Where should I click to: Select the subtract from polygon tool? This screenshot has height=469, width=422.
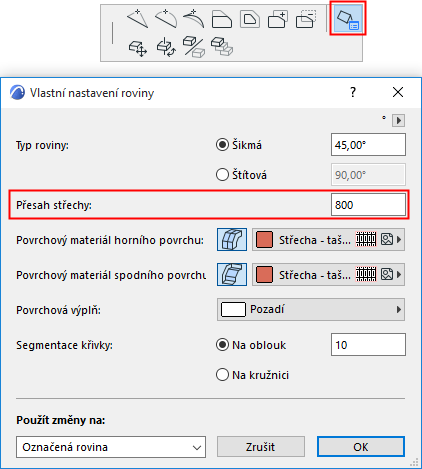pyautogui.click(x=306, y=19)
